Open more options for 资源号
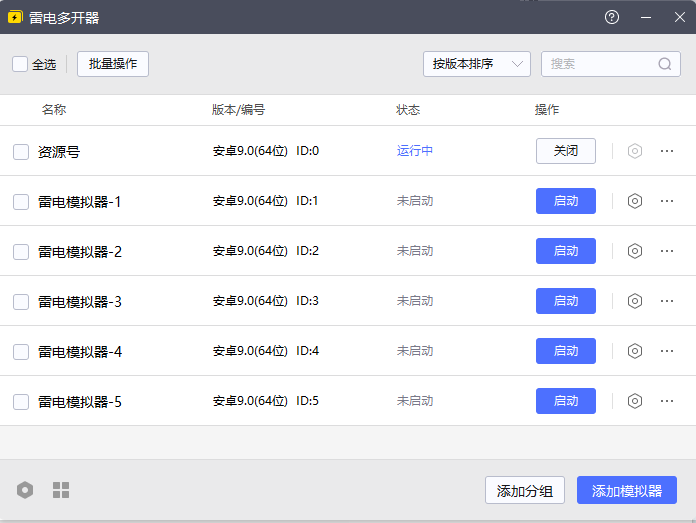The image size is (696, 523). pyautogui.click(x=667, y=151)
